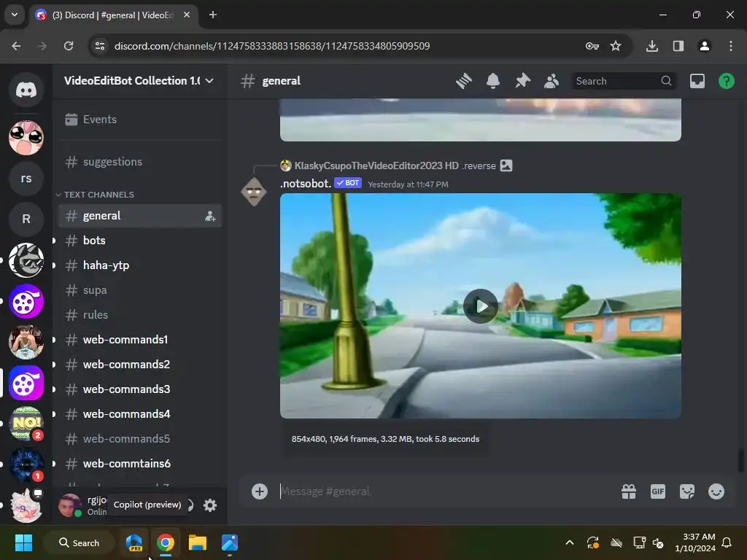
Task: Open User Settings gear icon
Action: 210,505
